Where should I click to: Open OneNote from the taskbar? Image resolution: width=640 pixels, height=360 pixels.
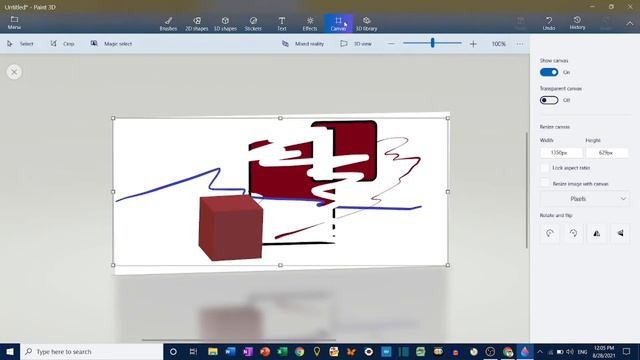247,351
